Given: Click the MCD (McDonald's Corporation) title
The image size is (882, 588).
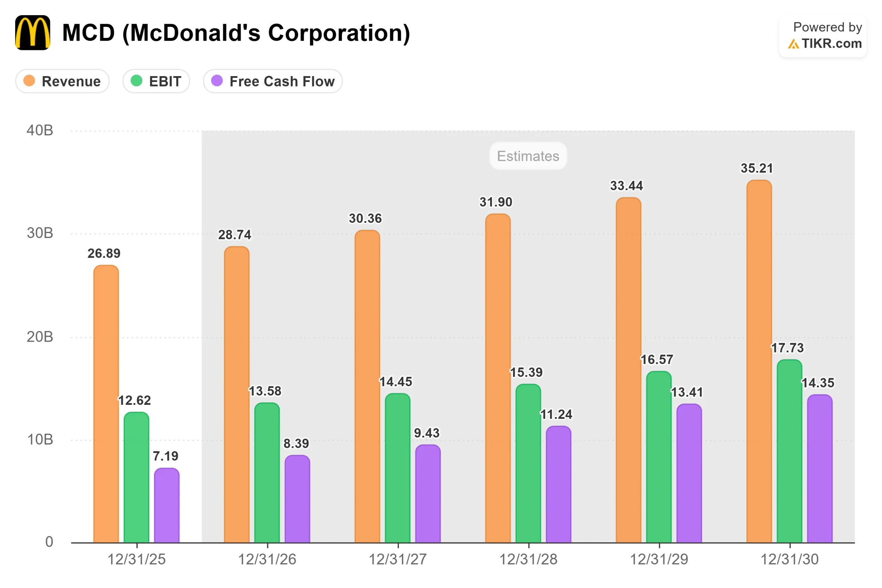Looking at the screenshot, I should click(236, 33).
